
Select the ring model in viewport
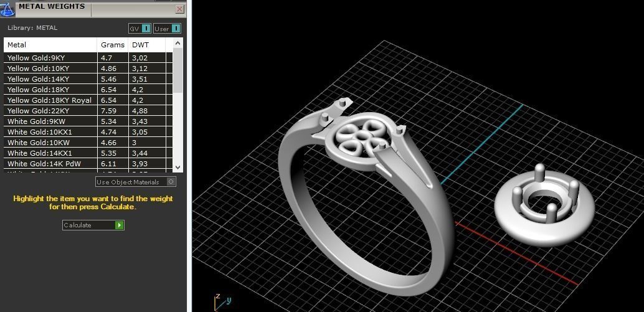pyautogui.click(x=366, y=197)
